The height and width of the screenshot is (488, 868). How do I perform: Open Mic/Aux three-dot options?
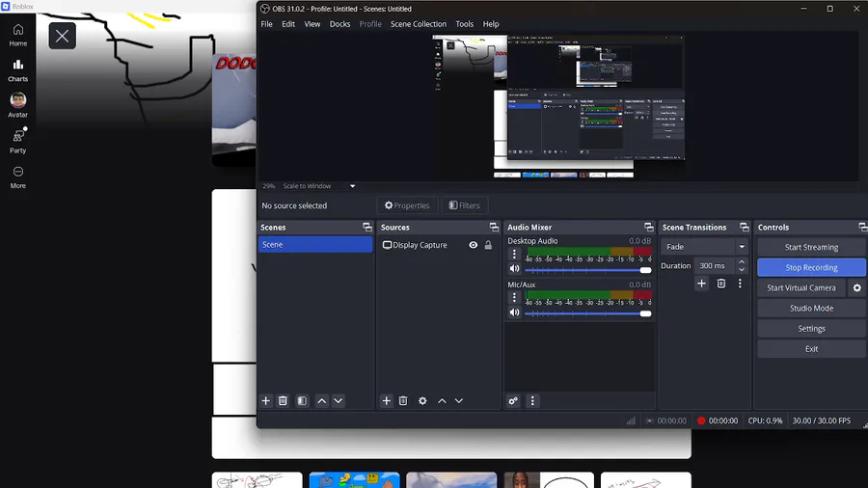pyautogui.click(x=514, y=297)
